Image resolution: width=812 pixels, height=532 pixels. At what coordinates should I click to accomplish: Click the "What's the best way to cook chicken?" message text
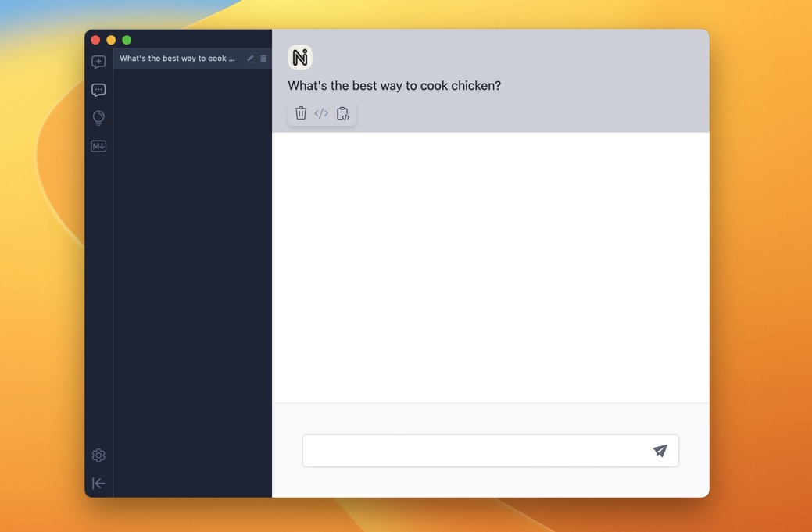point(394,86)
